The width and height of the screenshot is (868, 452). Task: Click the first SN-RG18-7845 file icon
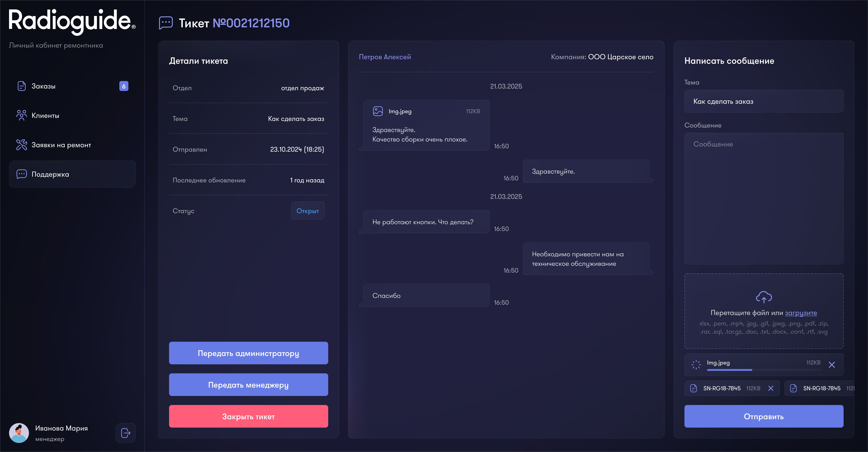693,388
